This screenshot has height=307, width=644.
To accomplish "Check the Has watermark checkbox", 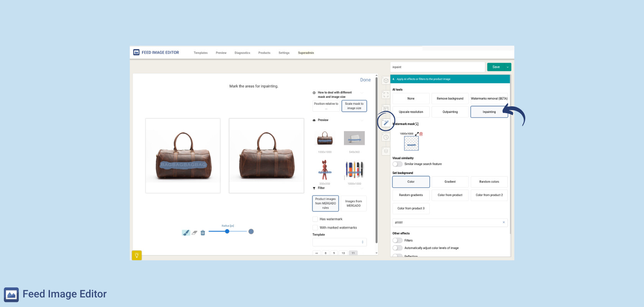I will [315, 219].
